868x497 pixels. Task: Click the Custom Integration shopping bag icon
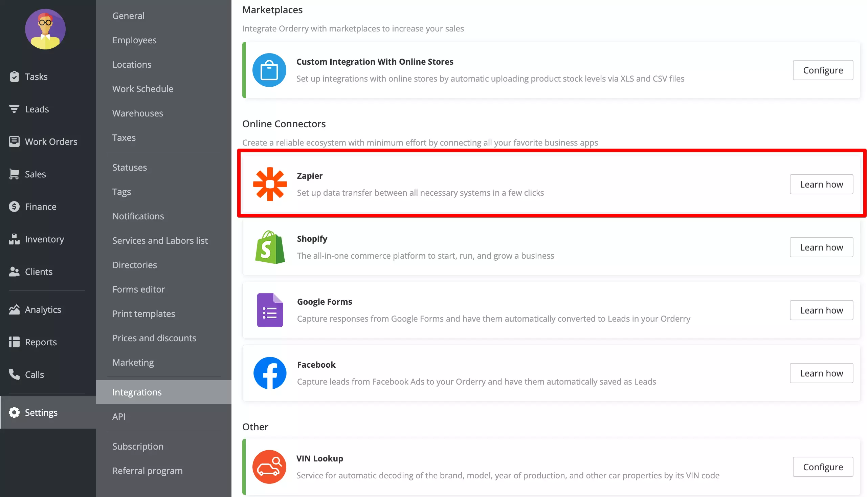[269, 70]
